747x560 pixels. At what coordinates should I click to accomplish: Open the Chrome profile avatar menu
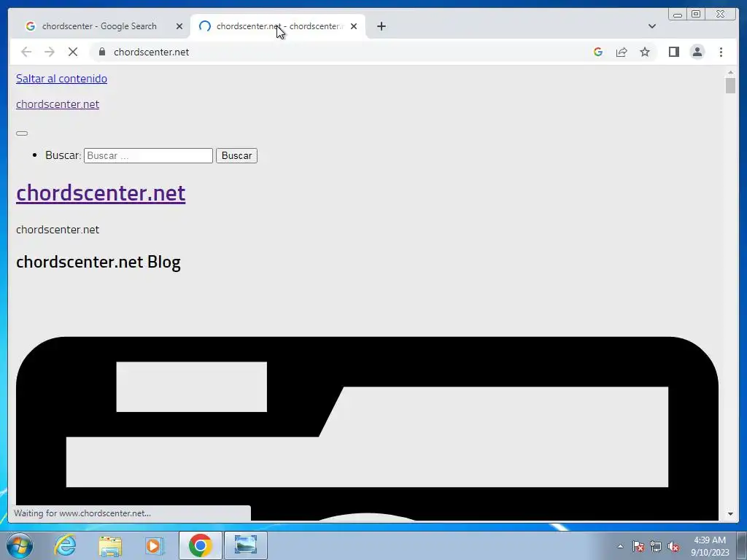click(x=697, y=52)
